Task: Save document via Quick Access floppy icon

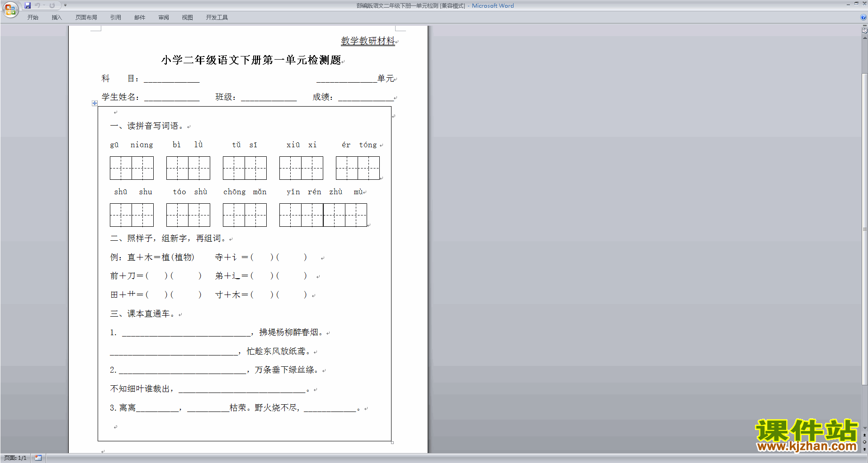Action: tap(28, 5)
